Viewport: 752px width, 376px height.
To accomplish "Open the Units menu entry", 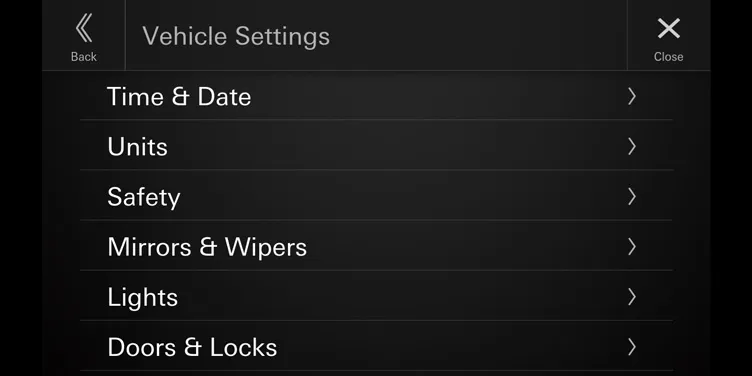I will click(x=137, y=147).
